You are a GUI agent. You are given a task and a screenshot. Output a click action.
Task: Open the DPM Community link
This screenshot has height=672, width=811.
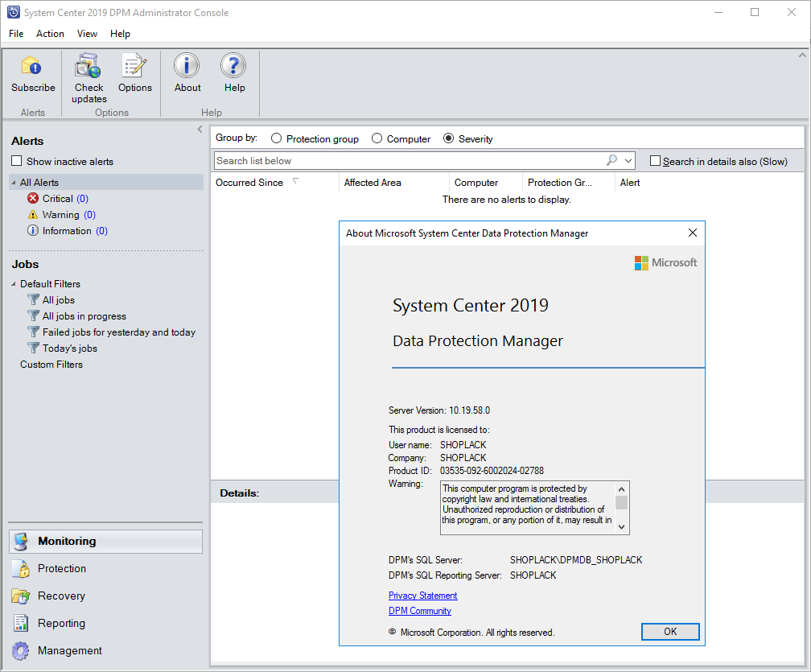419,611
